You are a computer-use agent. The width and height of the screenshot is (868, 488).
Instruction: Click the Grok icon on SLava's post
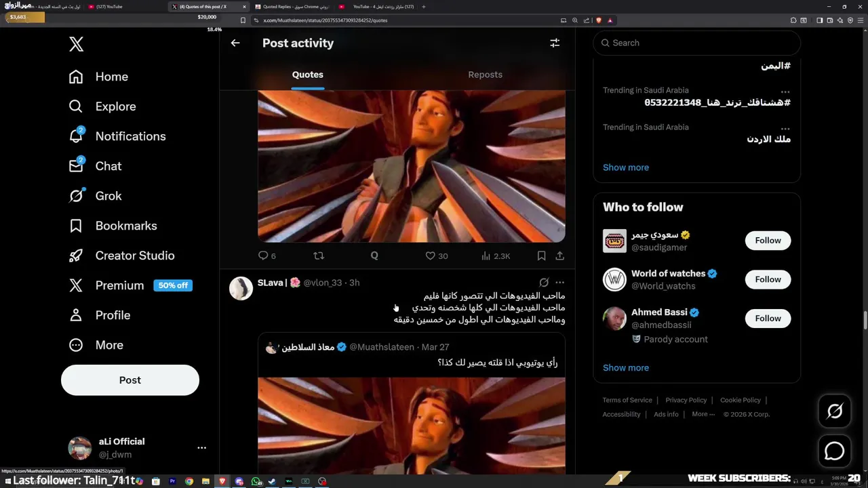point(544,282)
